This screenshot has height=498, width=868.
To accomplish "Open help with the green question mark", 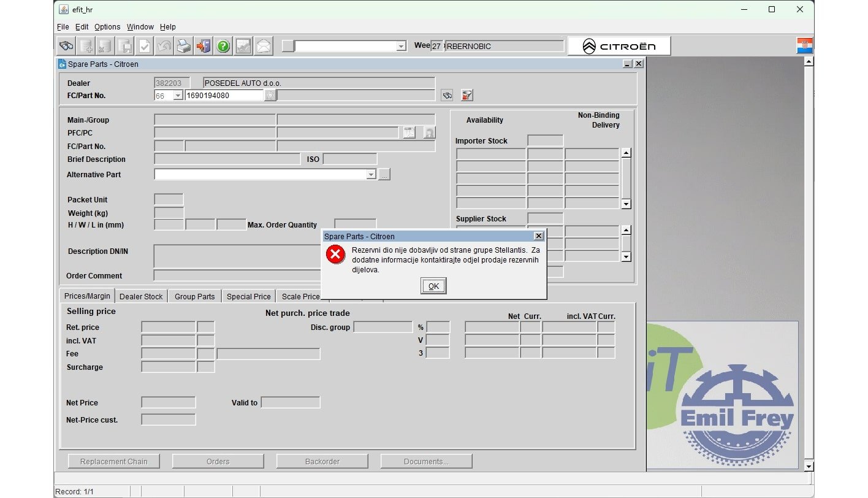I will point(223,46).
